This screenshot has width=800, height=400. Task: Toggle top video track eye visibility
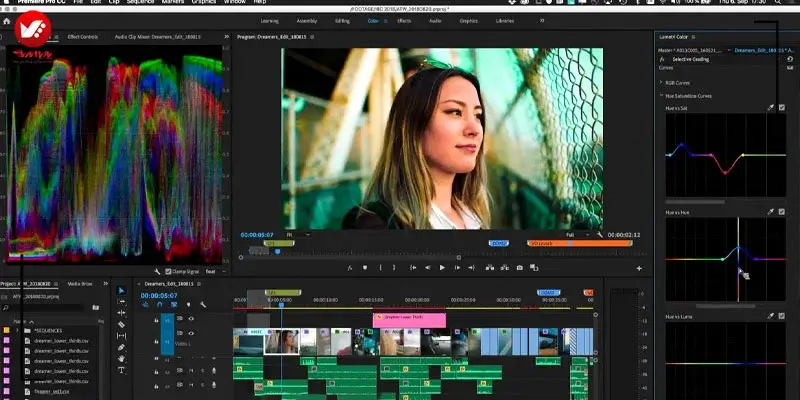click(191, 318)
